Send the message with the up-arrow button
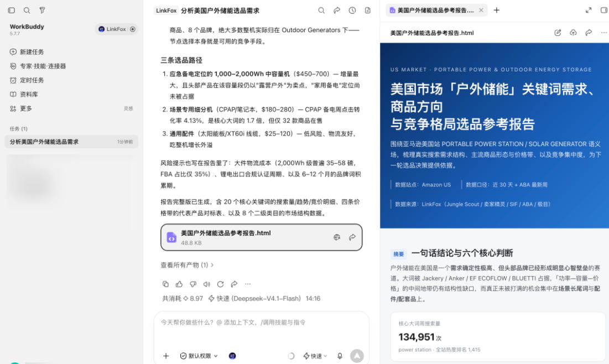Viewport: 609px width, 364px height. tap(357, 356)
